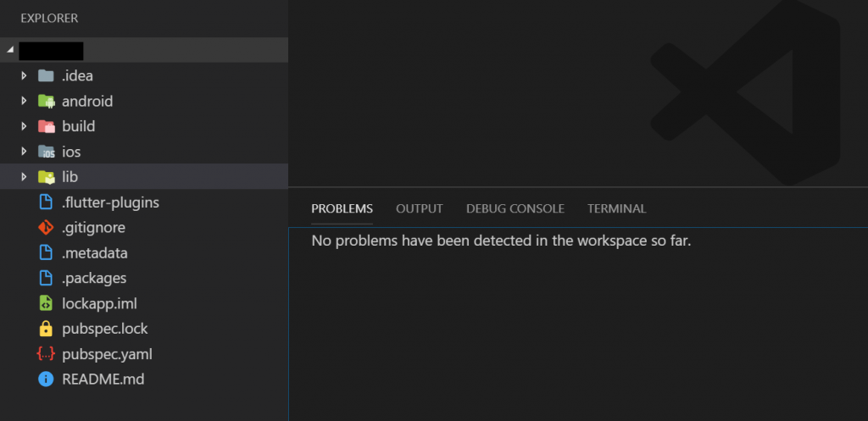Image resolution: width=868 pixels, height=421 pixels.
Task: Switch to the TERMINAL tab
Action: tap(616, 208)
